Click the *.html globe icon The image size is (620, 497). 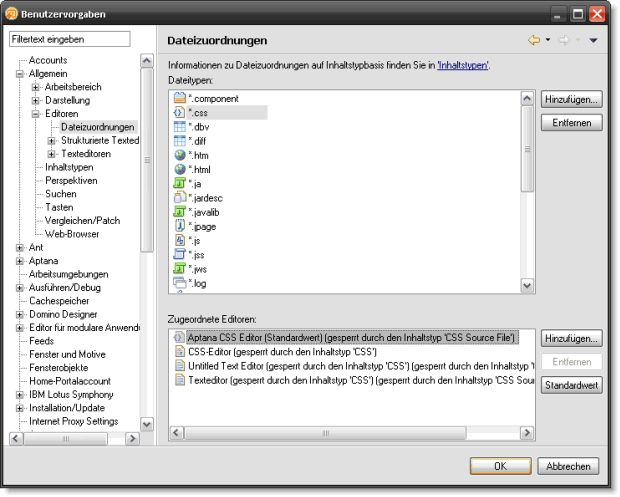(x=180, y=169)
